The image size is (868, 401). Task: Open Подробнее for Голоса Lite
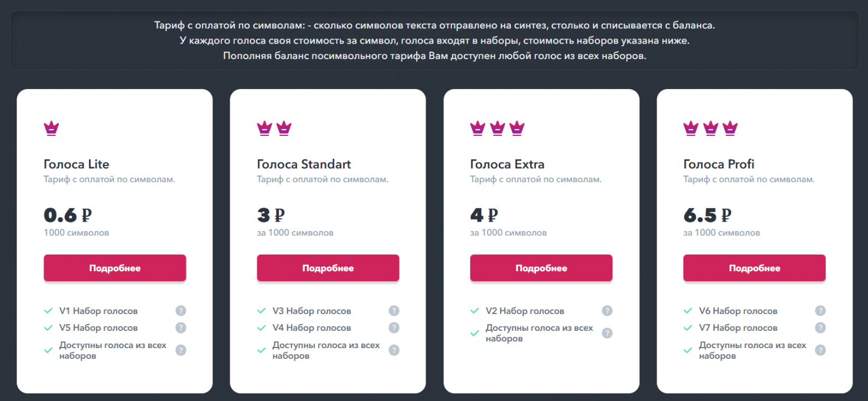[115, 268]
